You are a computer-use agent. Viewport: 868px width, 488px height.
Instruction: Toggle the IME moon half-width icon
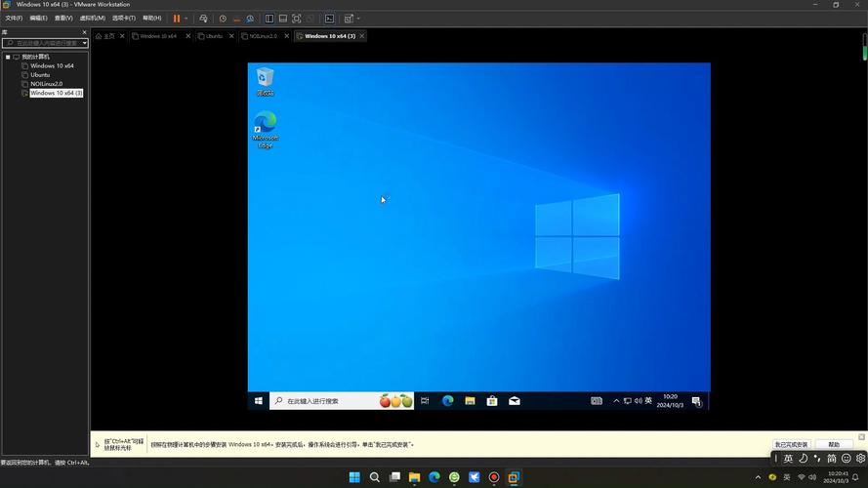(803, 458)
